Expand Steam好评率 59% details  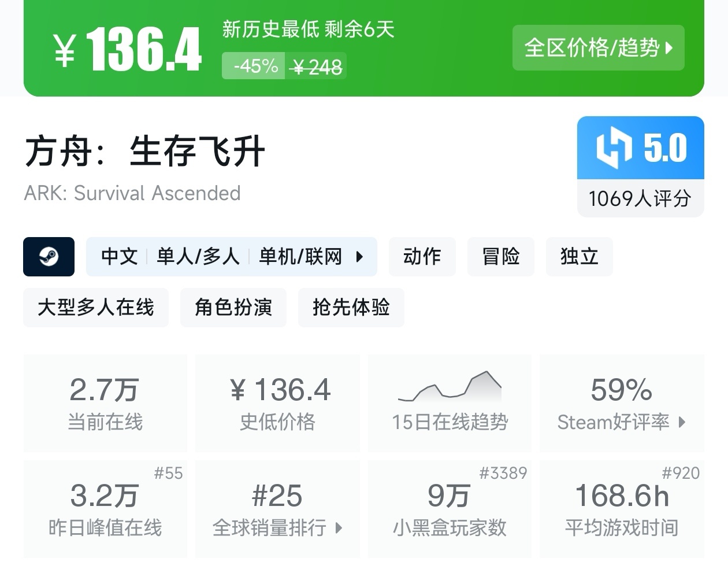(x=622, y=403)
